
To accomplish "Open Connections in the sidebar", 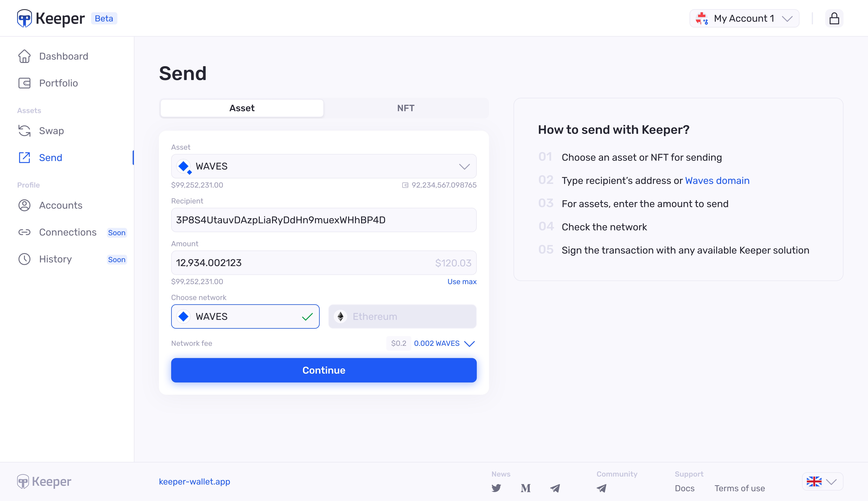I will 68,232.
